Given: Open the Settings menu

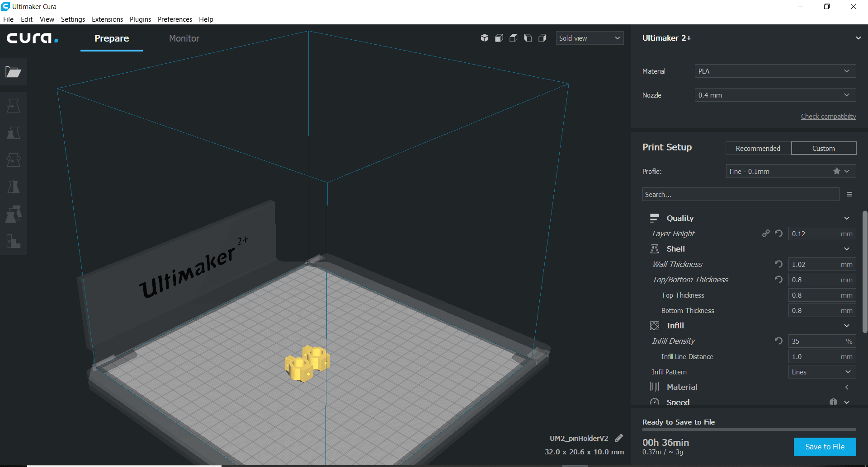Looking at the screenshot, I should point(73,19).
